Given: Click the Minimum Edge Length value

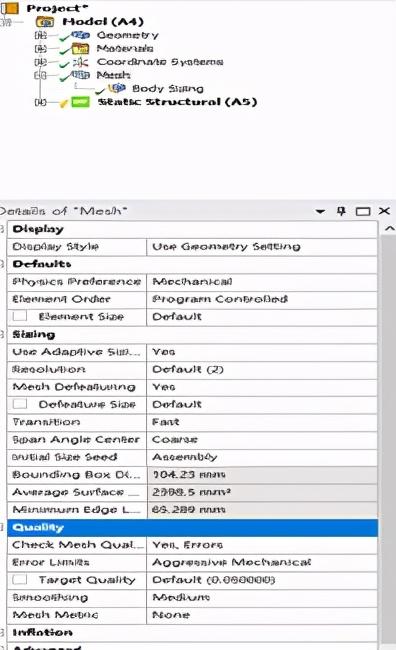Looking at the screenshot, I should click(262, 509).
